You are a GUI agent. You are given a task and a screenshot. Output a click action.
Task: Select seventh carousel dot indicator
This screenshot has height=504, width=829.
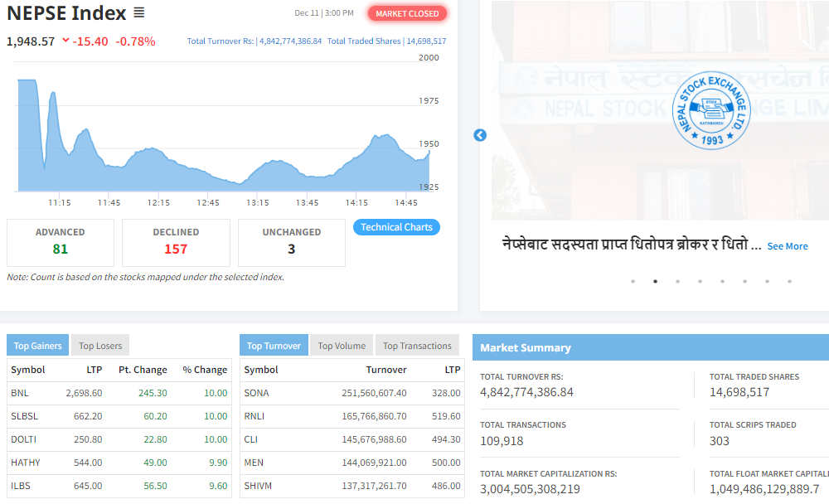click(767, 281)
